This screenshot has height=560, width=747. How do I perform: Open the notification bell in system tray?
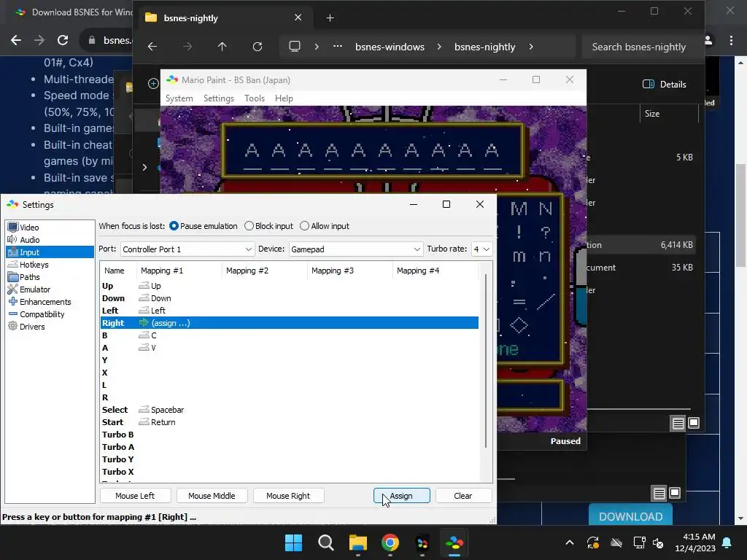pyautogui.click(x=727, y=542)
